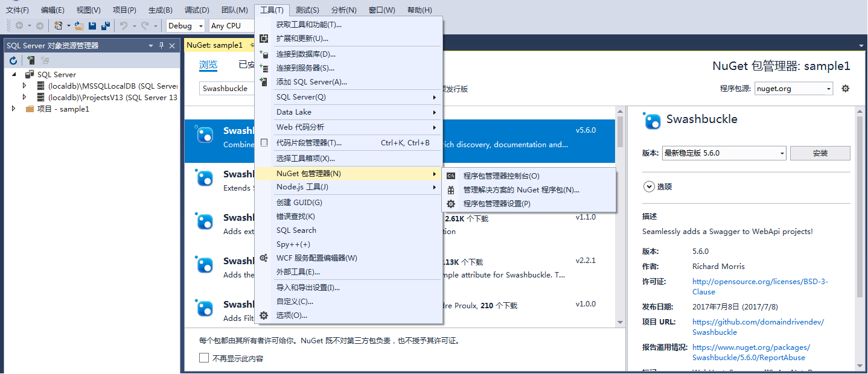The image size is (868, 374).
Task: Open the 调试(D) menu
Action: (197, 10)
